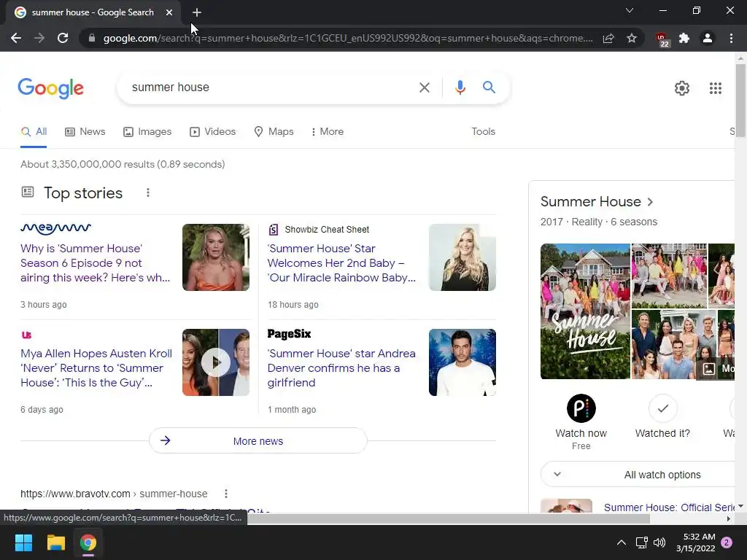
Task: Switch to the Images tab
Action: click(147, 132)
